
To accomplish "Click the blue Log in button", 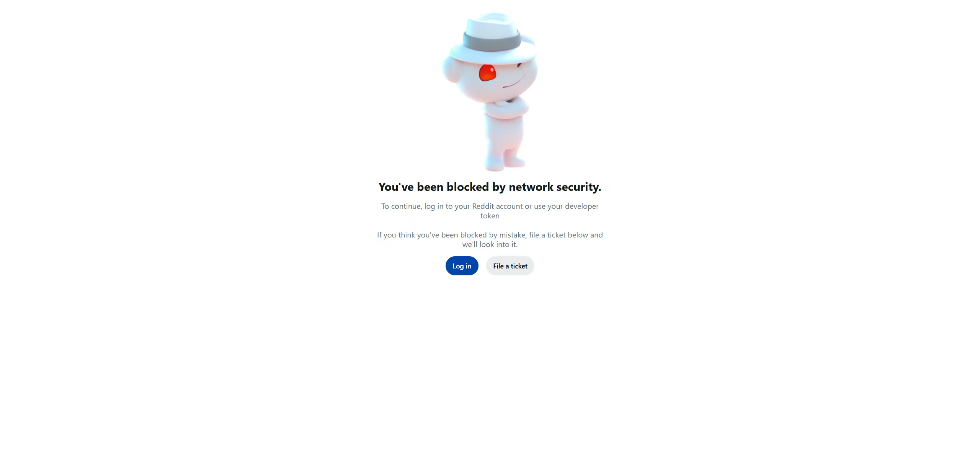I will pos(462,266).
